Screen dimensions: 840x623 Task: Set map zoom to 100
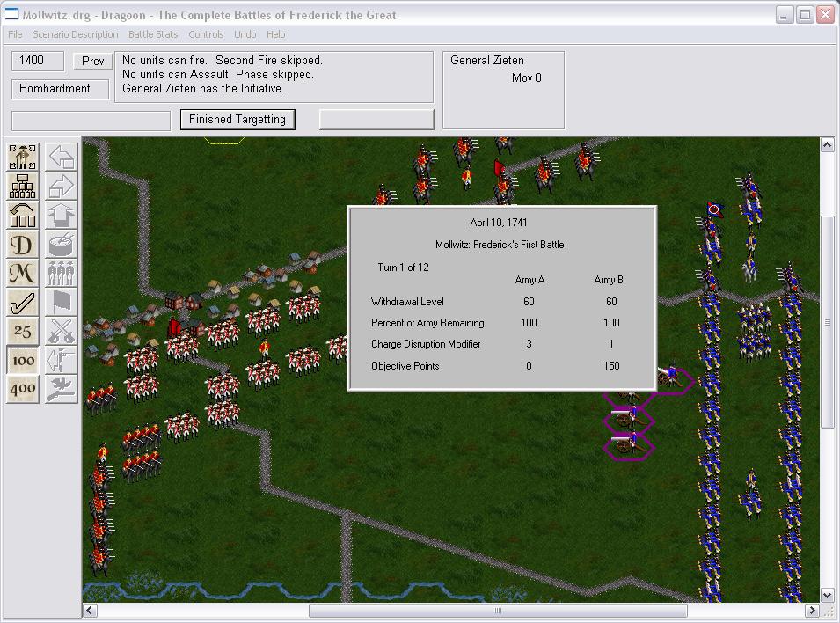tap(23, 360)
